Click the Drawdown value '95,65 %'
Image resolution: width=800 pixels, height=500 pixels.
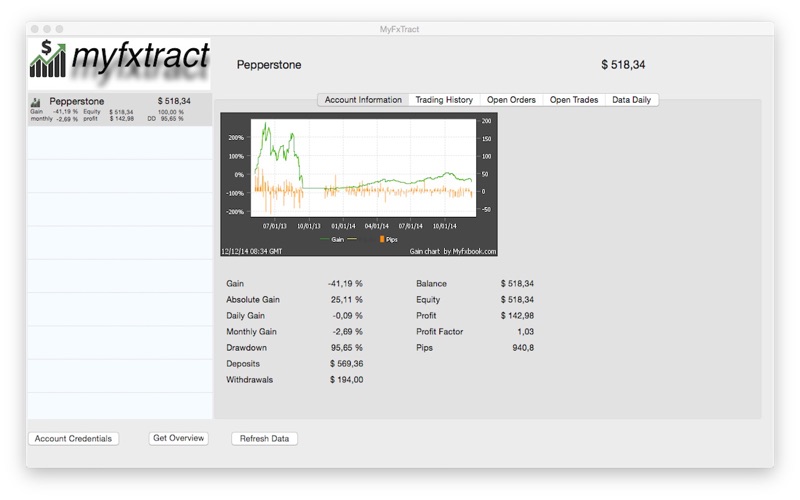tap(347, 348)
